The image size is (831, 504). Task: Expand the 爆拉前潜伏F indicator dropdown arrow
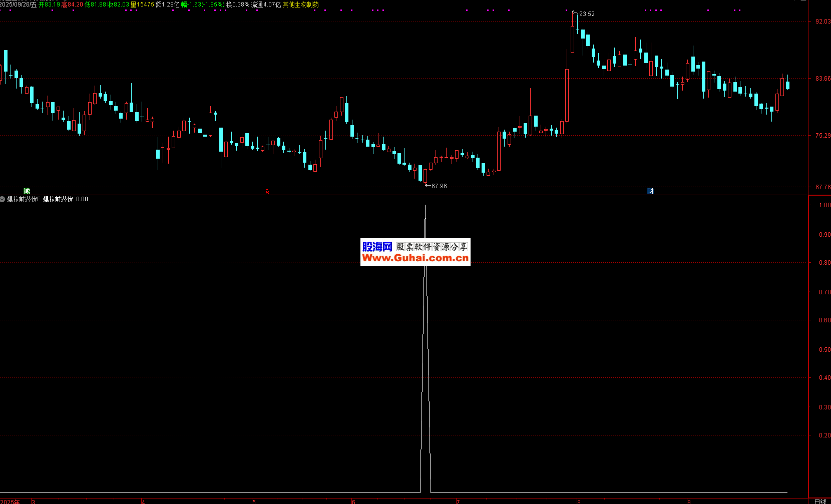pyautogui.click(x=3, y=199)
